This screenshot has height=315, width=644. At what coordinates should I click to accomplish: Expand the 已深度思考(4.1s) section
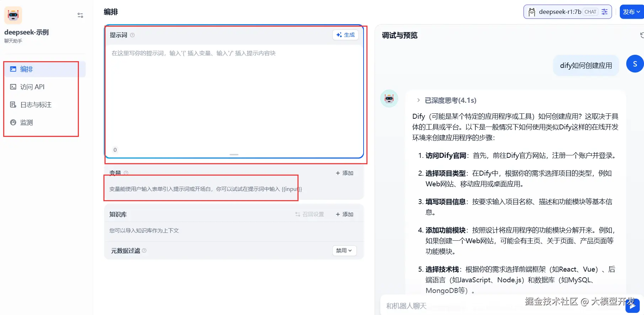coord(447,100)
